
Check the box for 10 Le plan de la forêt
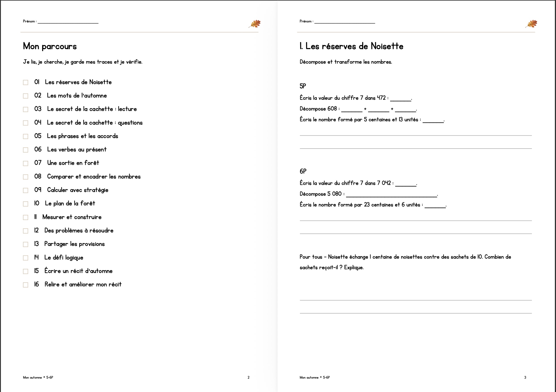click(25, 204)
